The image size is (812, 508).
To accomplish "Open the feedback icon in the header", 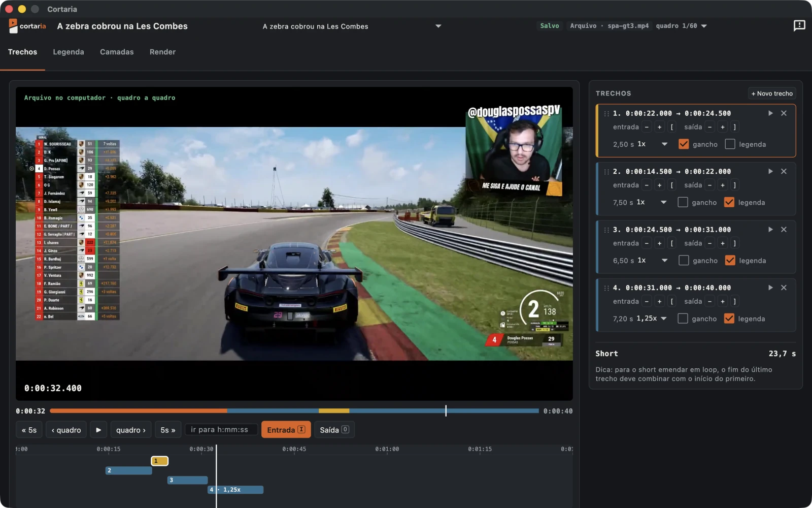I will pyautogui.click(x=799, y=26).
